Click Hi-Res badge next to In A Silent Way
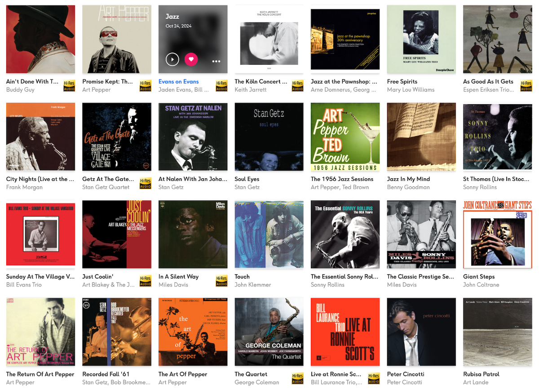 pyautogui.click(x=221, y=281)
